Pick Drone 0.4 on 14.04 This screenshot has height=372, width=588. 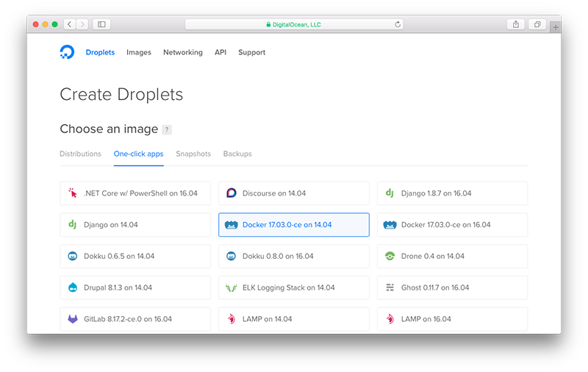pos(453,256)
